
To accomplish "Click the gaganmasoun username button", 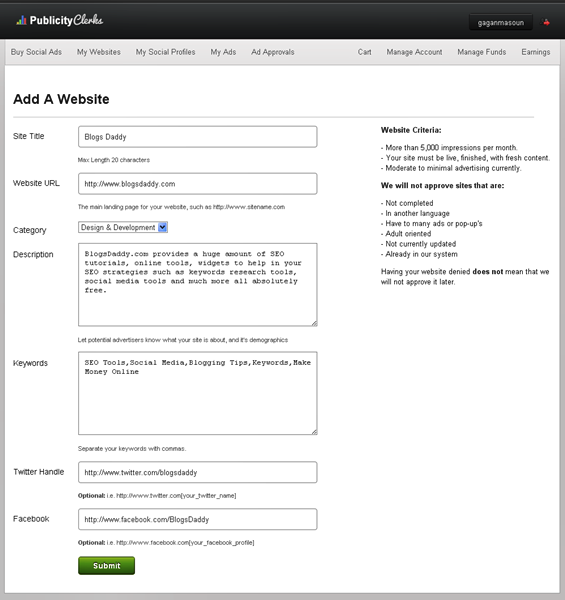I will coord(501,23).
